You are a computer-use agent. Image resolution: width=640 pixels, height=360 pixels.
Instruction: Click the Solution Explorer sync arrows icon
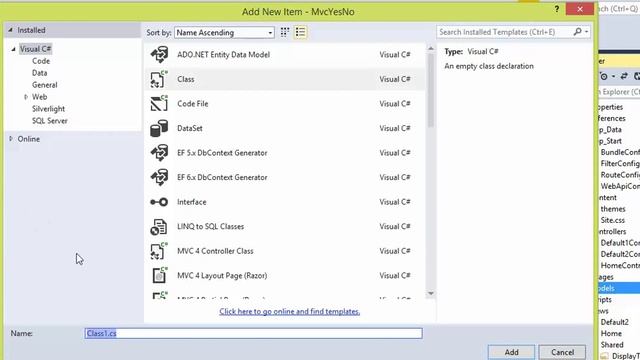point(624,76)
